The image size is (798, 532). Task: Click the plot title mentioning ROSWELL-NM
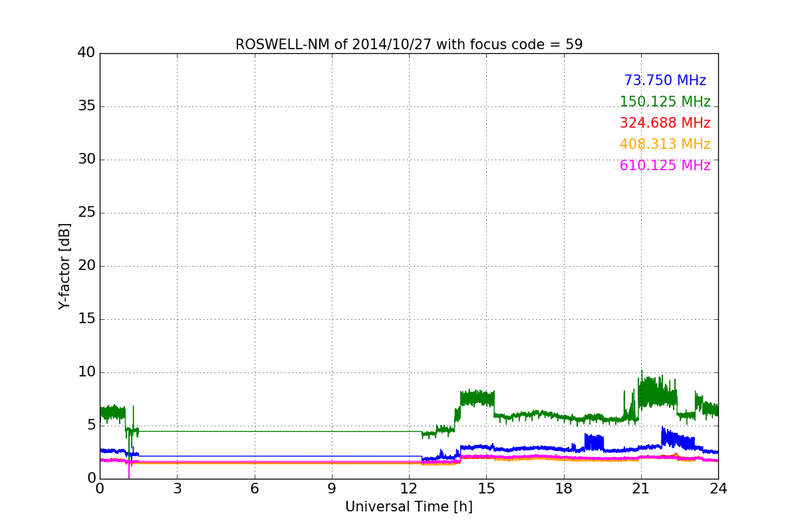point(409,45)
